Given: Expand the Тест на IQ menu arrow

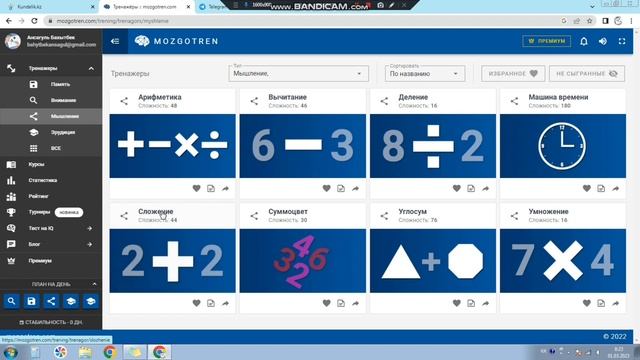Looking at the screenshot, I should pyautogui.click(x=89, y=228).
